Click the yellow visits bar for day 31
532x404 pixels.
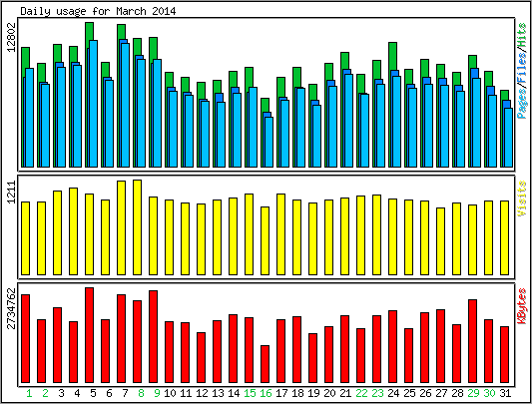pyautogui.click(x=504, y=237)
